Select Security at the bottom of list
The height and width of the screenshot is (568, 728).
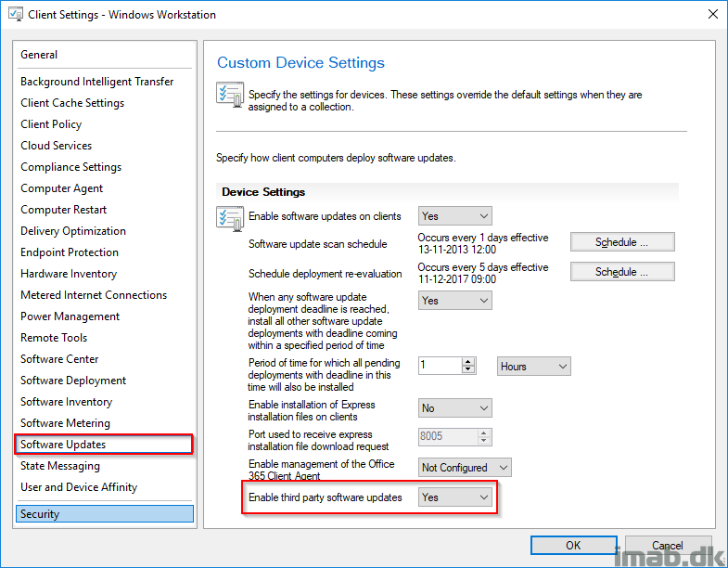coord(105,514)
